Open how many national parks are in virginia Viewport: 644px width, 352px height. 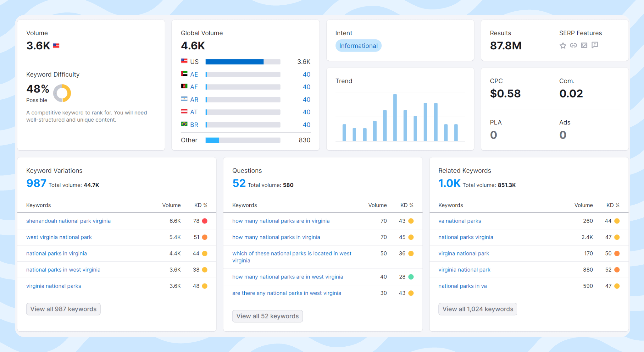point(281,221)
